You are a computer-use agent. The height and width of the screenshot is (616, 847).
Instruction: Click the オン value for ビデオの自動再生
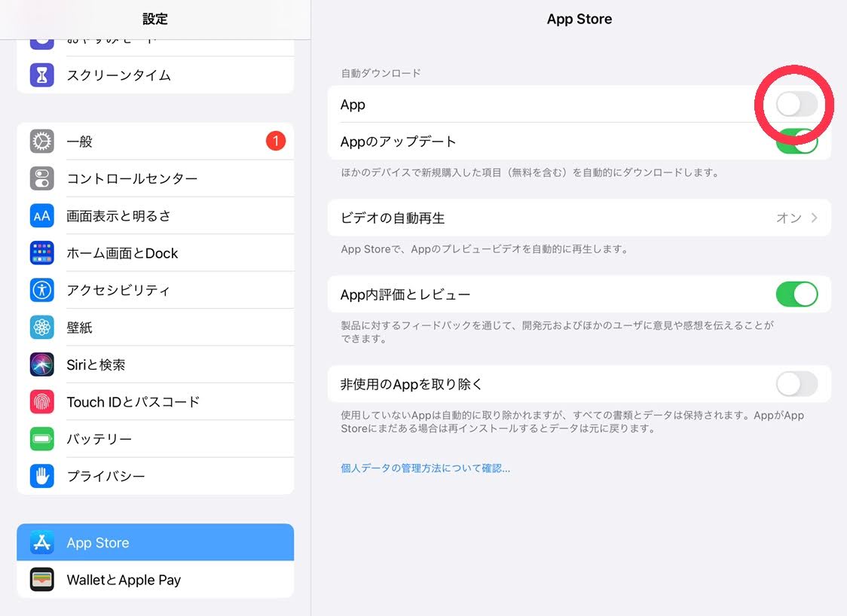[x=789, y=218]
